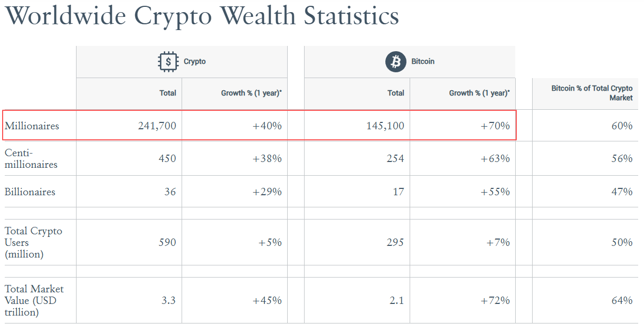Click the +72% Bitcoin market value growth cell
Viewport: 644px width, 324px height.
point(495,301)
